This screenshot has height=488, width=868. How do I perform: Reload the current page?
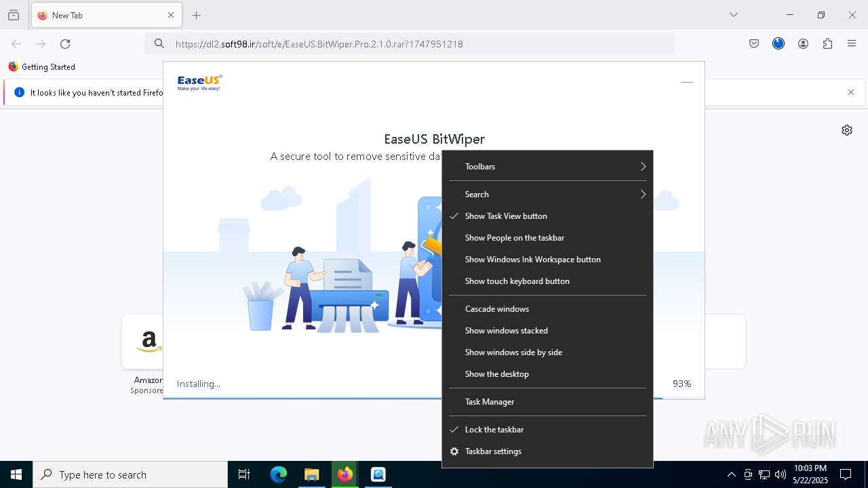[x=65, y=44]
